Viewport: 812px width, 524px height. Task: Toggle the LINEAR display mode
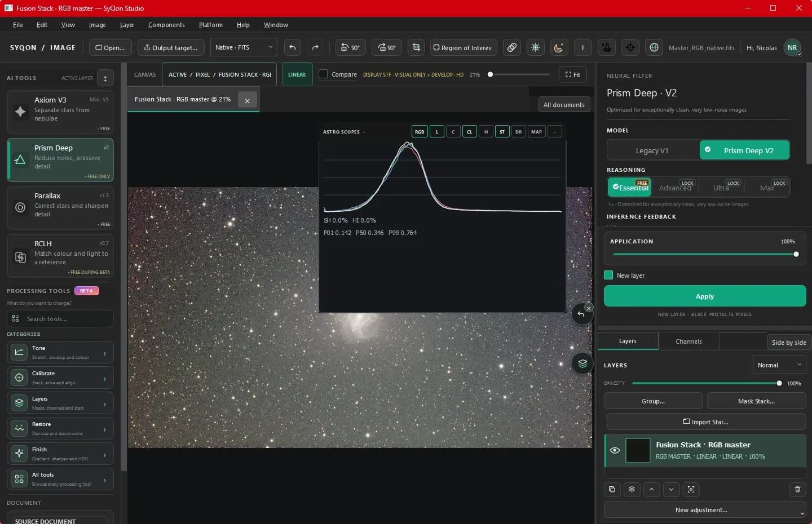(297, 74)
